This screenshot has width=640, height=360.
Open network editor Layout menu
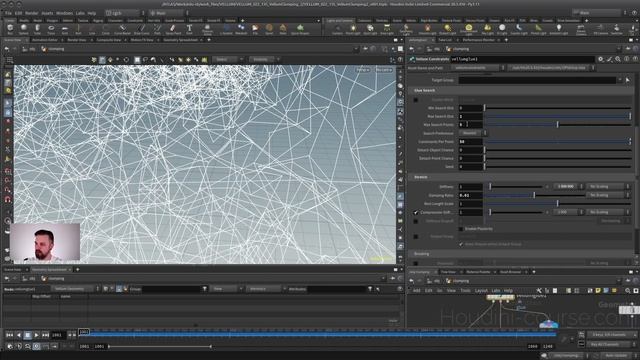(481, 291)
